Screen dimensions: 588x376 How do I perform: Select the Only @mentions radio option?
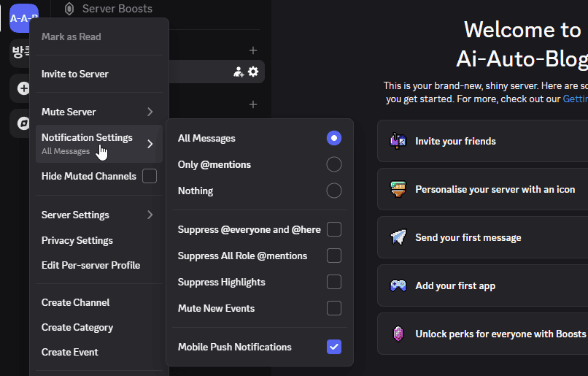click(x=333, y=164)
